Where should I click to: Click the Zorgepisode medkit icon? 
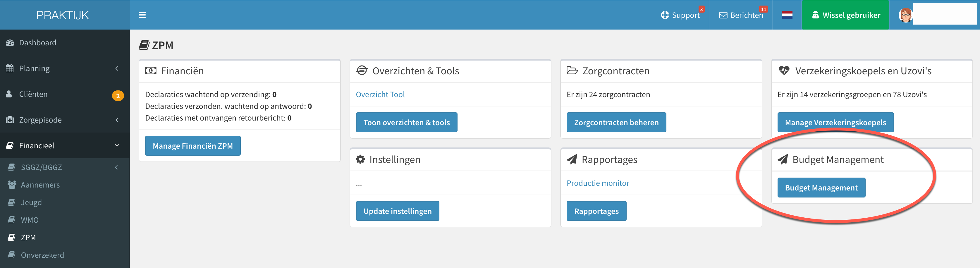click(10, 120)
